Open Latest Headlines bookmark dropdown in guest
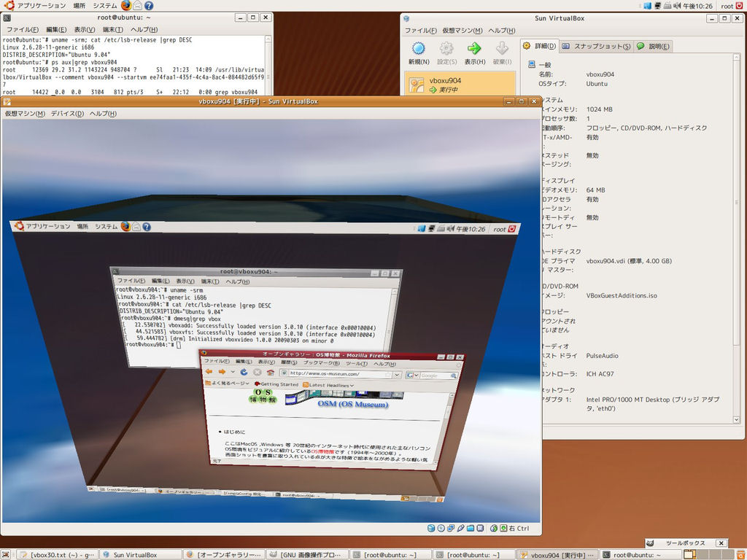This screenshot has width=747, height=560. (329, 385)
